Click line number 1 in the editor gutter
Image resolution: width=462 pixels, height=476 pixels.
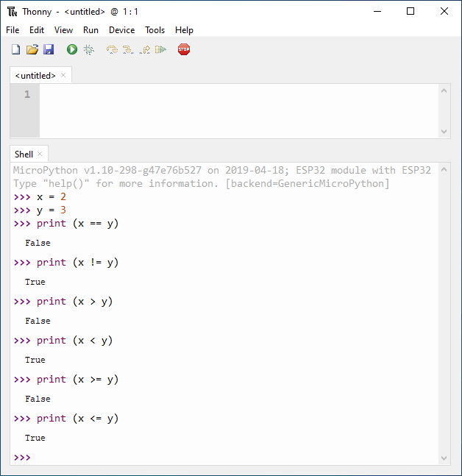pos(27,94)
